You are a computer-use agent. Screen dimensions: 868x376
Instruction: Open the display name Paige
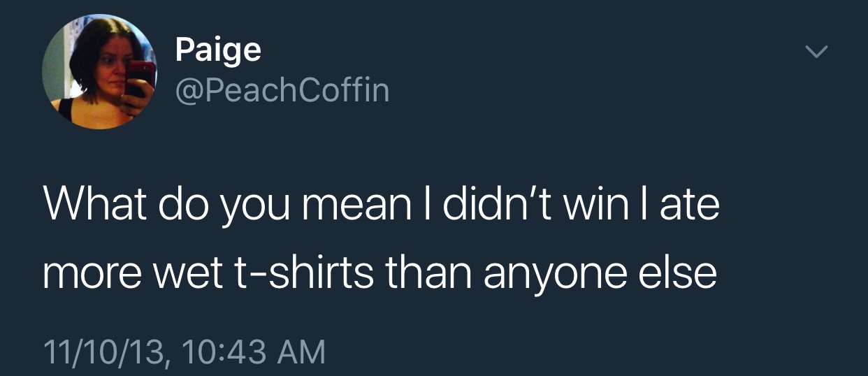[218, 50]
